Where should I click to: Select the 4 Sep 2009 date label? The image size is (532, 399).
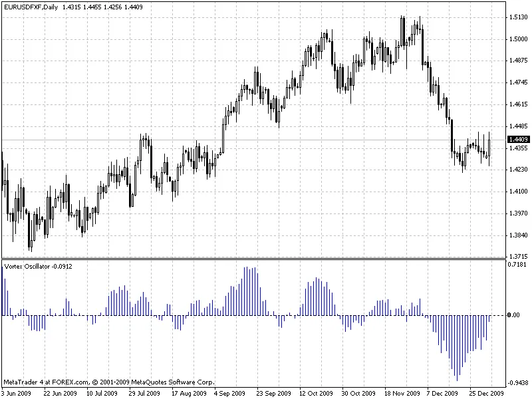229,393
